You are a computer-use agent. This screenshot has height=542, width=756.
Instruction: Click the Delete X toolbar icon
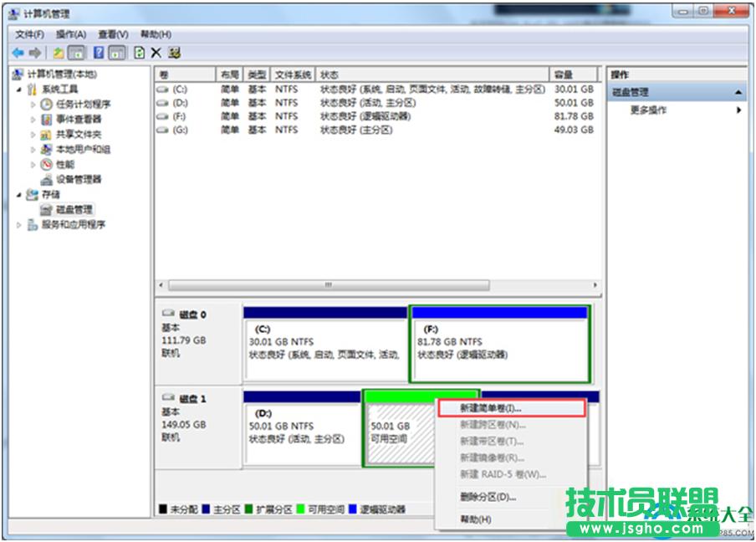click(x=156, y=53)
